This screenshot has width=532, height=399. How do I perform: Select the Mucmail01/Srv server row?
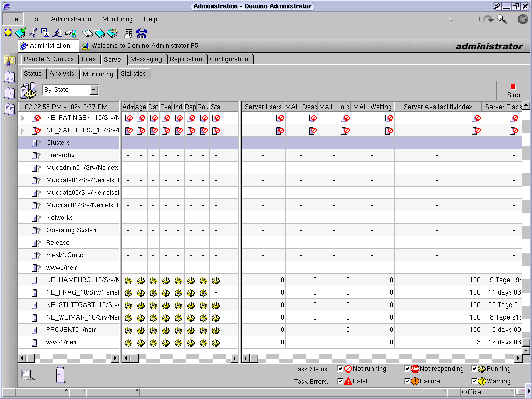(69, 205)
